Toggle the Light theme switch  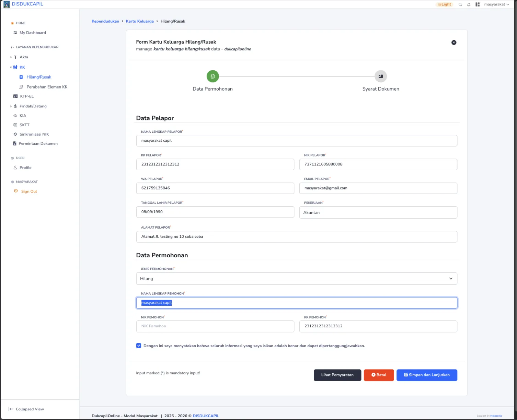(x=444, y=4)
